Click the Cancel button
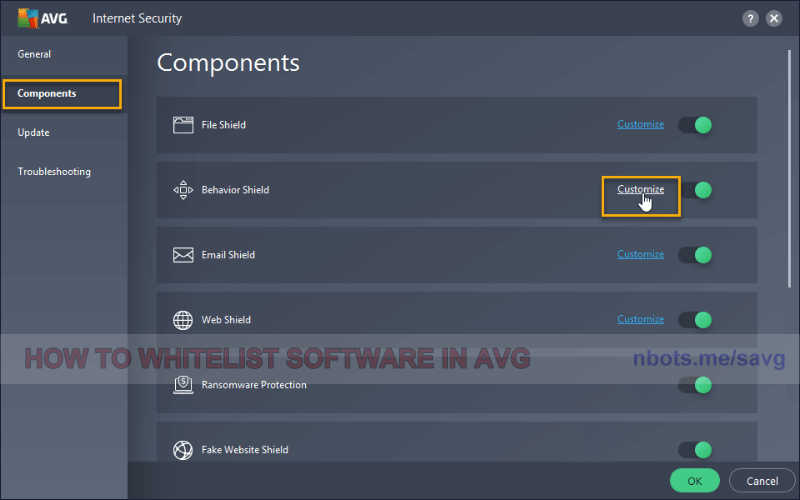The height and width of the screenshot is (500, 800). [762, 481]
